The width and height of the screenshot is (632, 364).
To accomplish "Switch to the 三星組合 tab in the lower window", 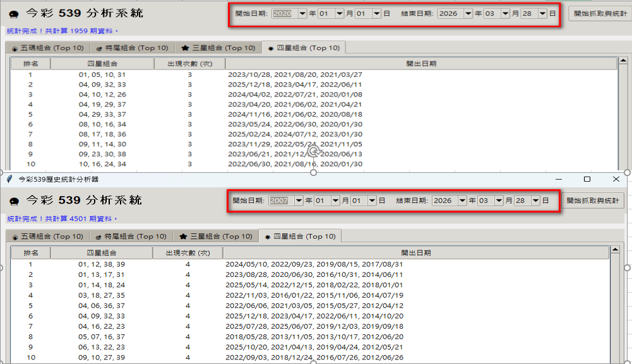I will [x=216, y=237].
